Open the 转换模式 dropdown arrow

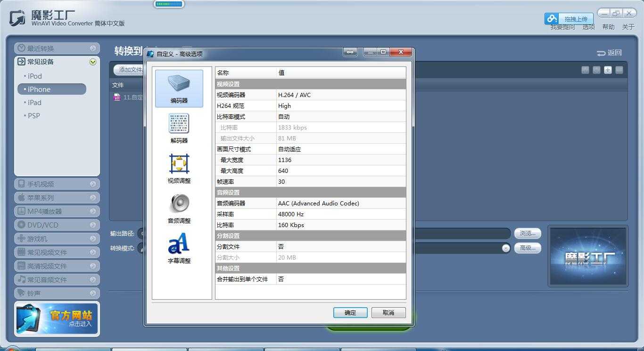click(x=506, y=248)
